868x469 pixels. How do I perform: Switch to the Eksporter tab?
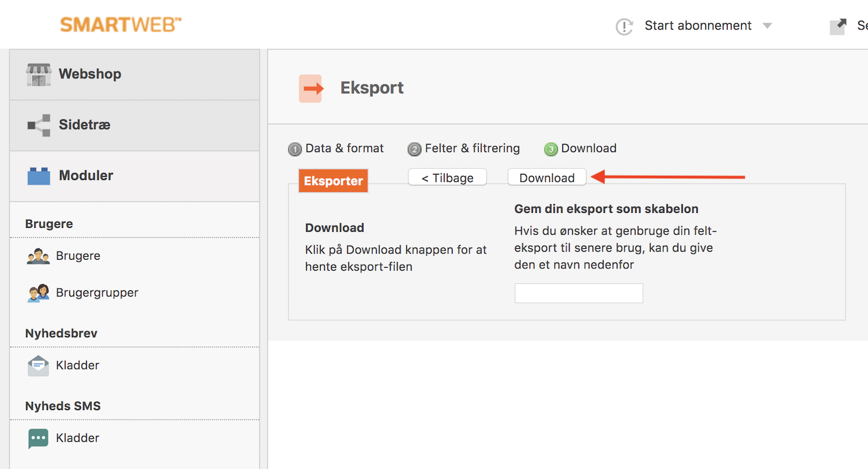click(x=333, y=180)
